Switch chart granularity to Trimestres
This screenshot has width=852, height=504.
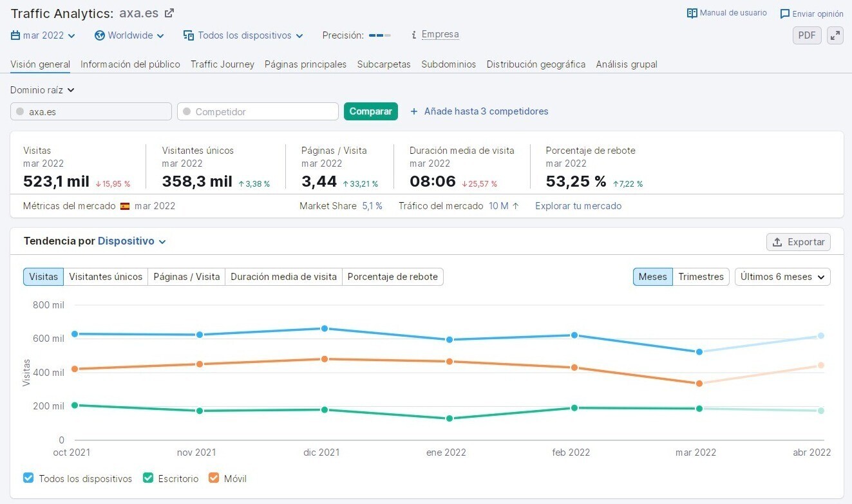click(x=701, y=277)
